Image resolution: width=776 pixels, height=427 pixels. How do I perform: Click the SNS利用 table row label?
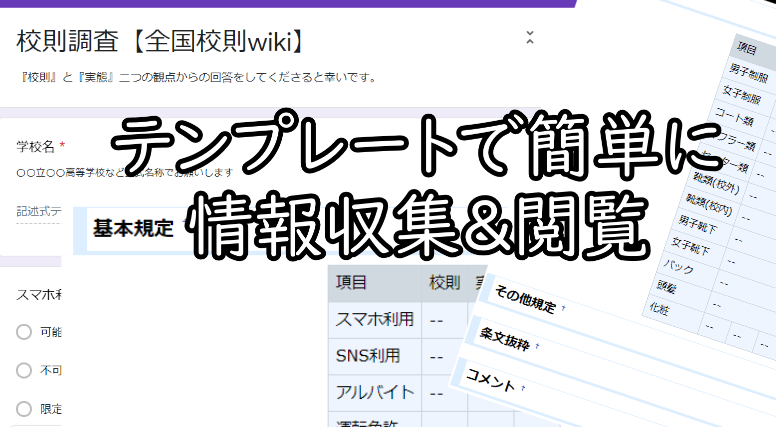[368, 355]
